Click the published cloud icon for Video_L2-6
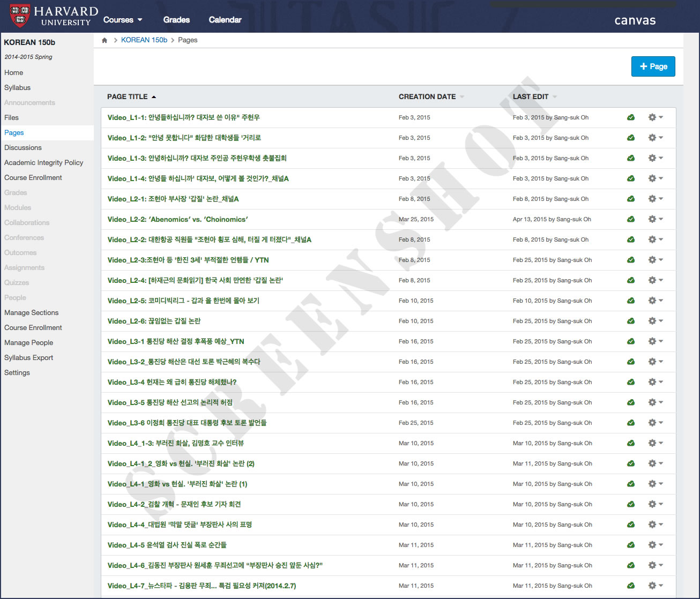The image size is (700, 599). (631, 321)
